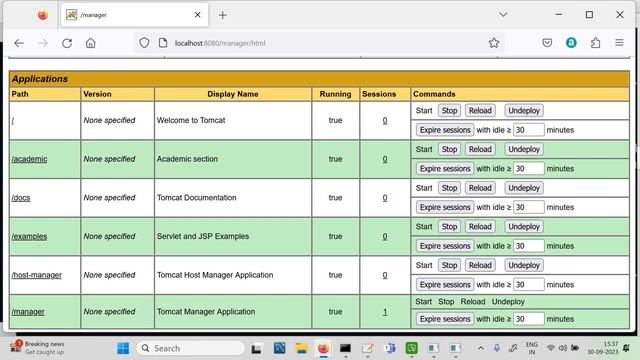
Task: Open the terminal icon on the taskbar
Action: (345, 348)
